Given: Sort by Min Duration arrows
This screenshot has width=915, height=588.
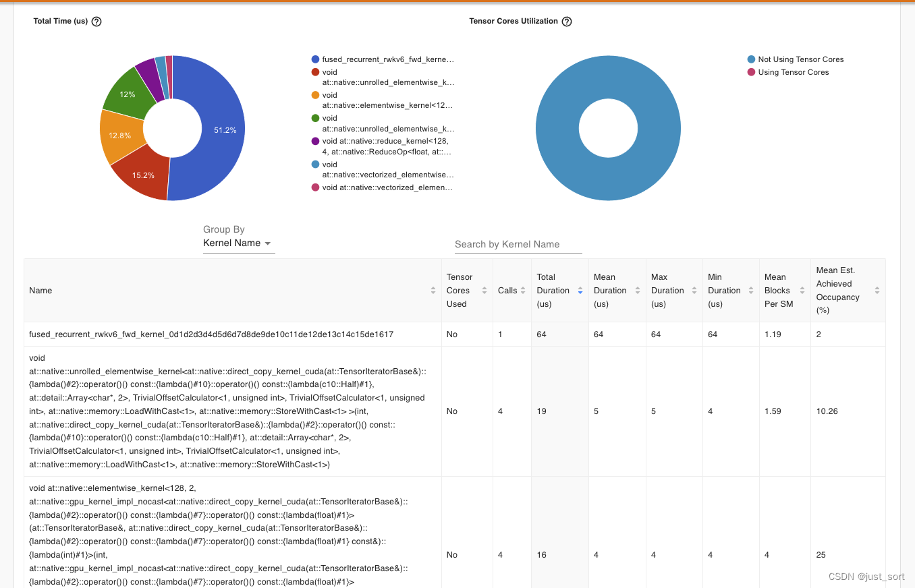Looking at the screenshot, I should (x=751, y=291).
